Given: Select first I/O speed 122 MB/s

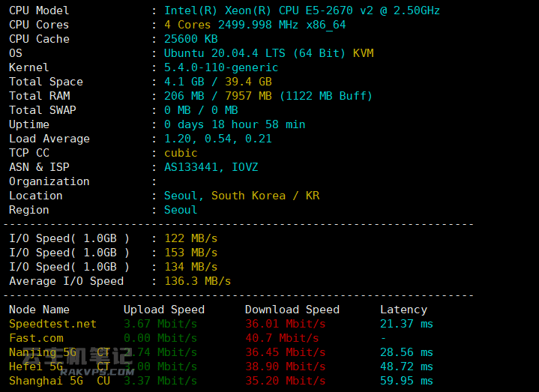Looking at the screenshot, I should point(191,238).
